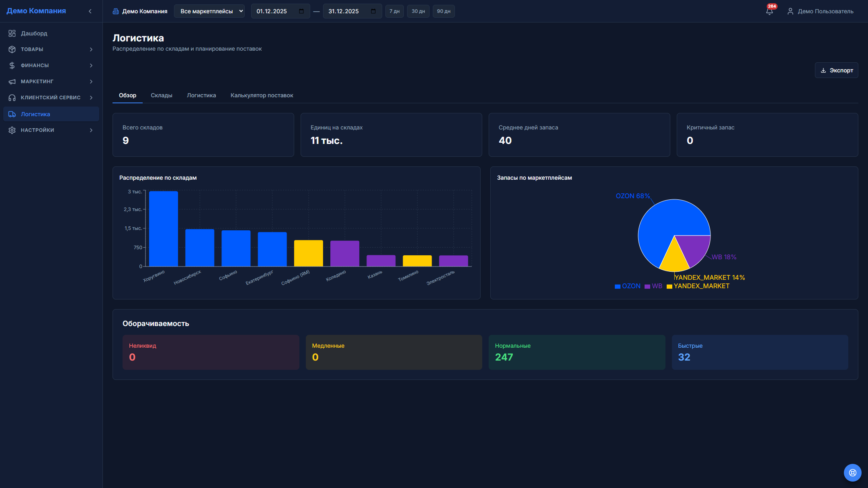
Task: Expand the КЛИЕНТСКИЙ СЕРВИС chevron
Action: tap(91, 98)
